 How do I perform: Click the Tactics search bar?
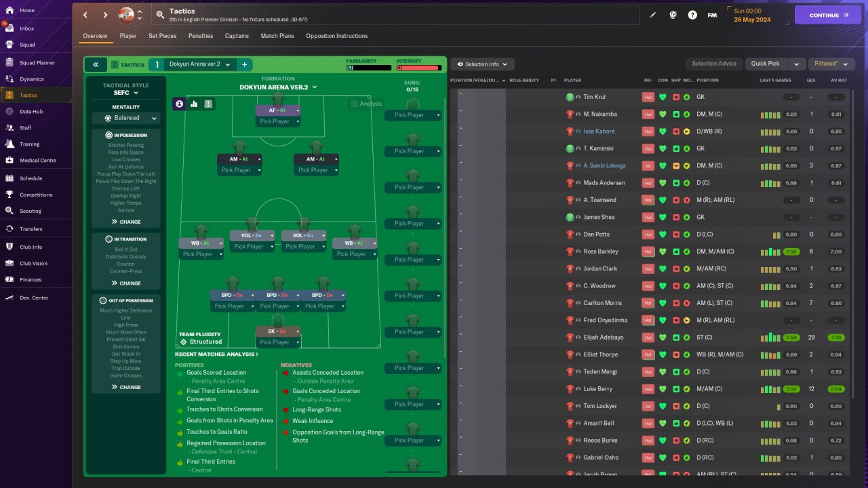click(395, 15)
